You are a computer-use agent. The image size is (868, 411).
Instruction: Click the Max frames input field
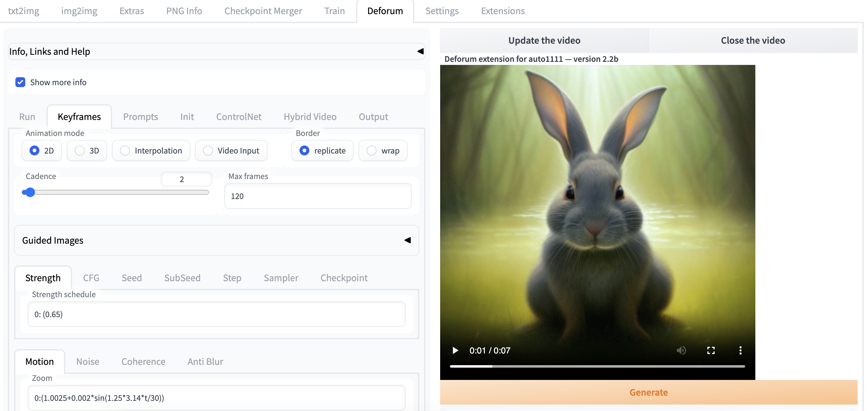(x=317, y=196)
